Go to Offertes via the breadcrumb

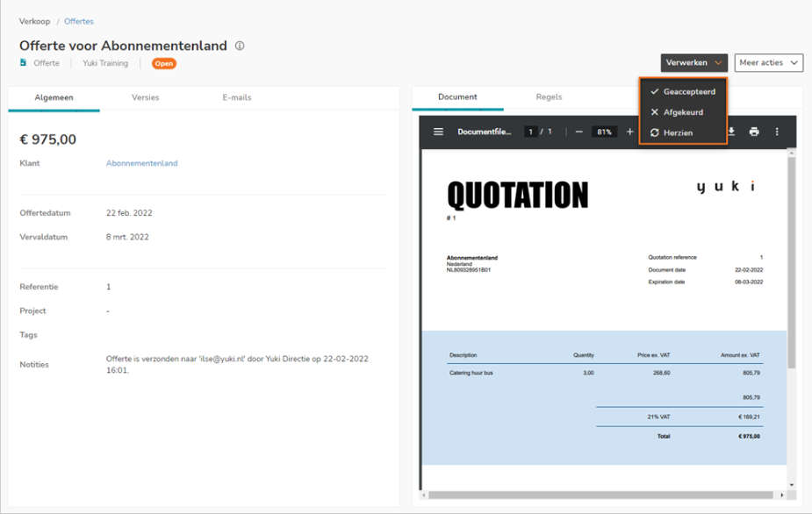click(x=79, y=21)
